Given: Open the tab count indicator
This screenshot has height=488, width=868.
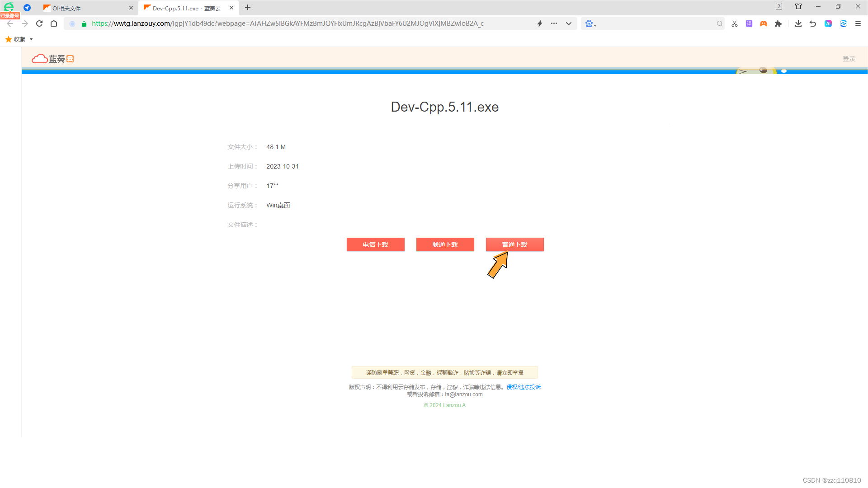Looking at the screenshot, I should tap(779, 6).
